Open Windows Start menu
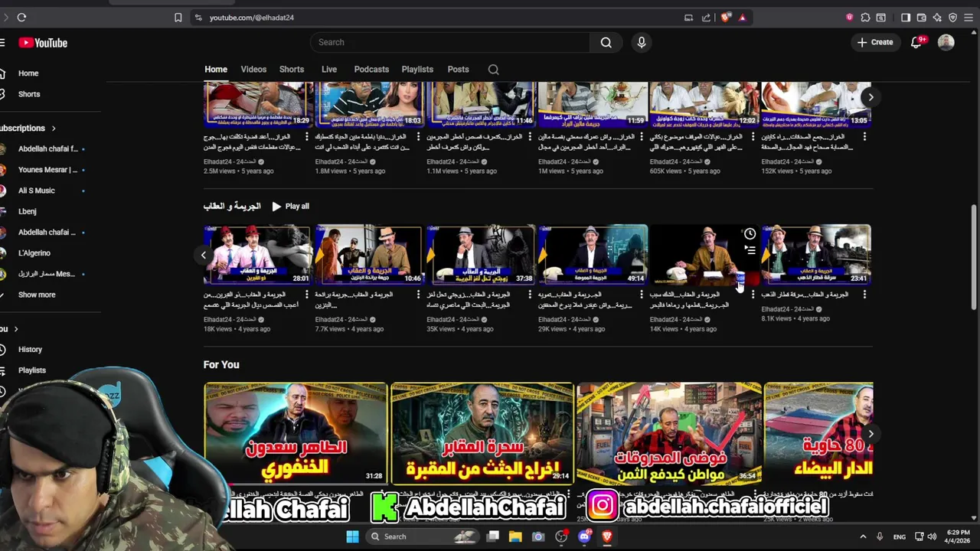The height and width of the screenshot is (551, 980). [x=352, y=536]
